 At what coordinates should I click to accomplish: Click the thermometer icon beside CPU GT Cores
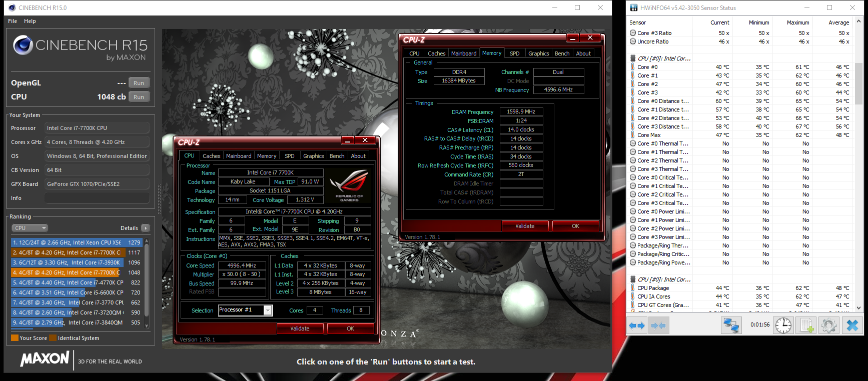tap(633, 305)
